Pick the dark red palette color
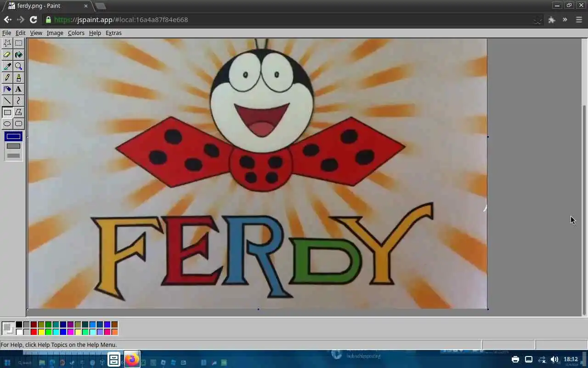Screen dimensions: 588x368 click(x=34, y=325)
